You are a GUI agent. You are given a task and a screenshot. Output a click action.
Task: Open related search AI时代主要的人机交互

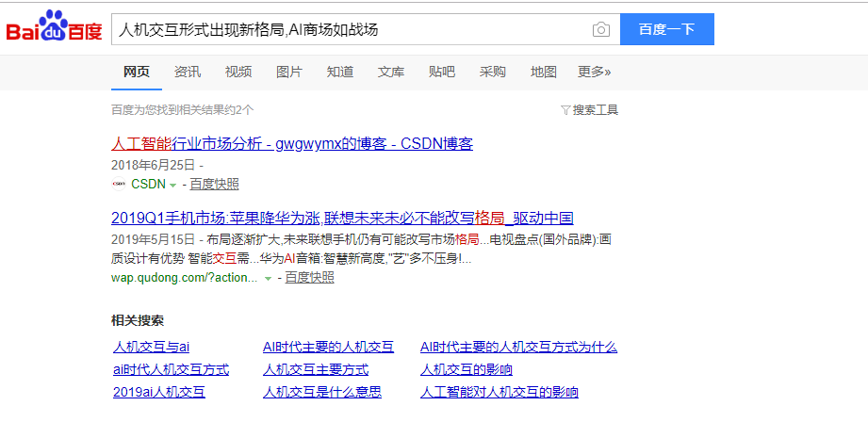(x=328, y=348)
